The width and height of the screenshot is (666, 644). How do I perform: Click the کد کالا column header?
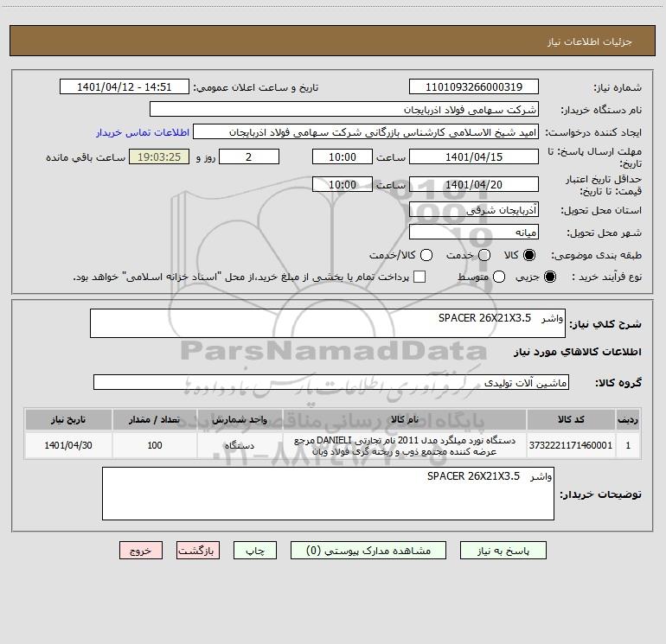tap(571, 419)
